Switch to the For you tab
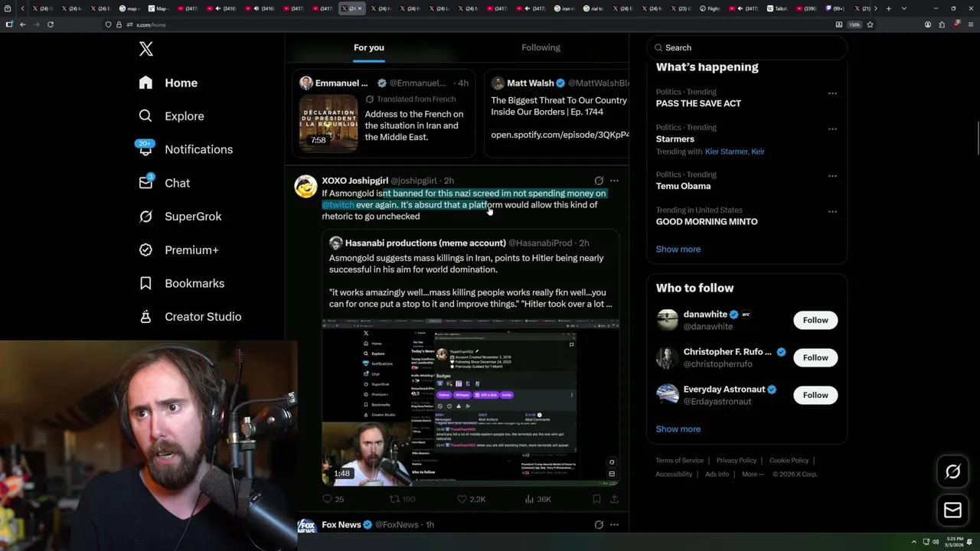 point(369,47)
